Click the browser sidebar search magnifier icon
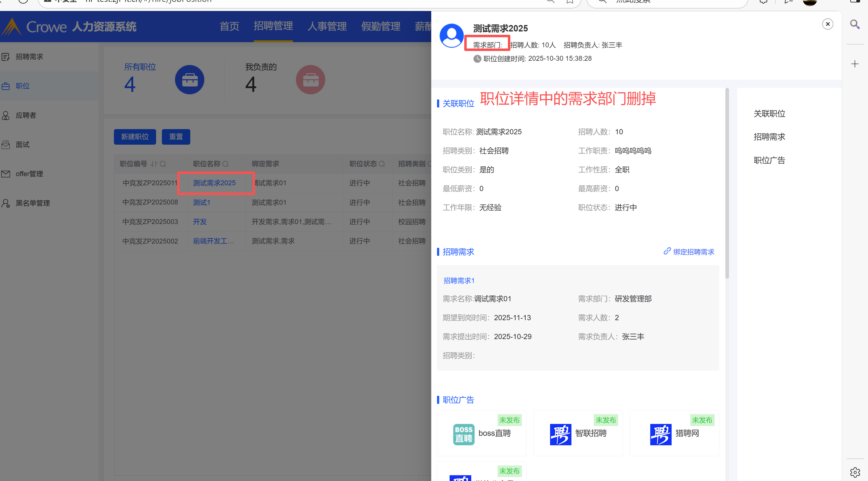Viewport: 868px width, 481px height. [855, 24]
